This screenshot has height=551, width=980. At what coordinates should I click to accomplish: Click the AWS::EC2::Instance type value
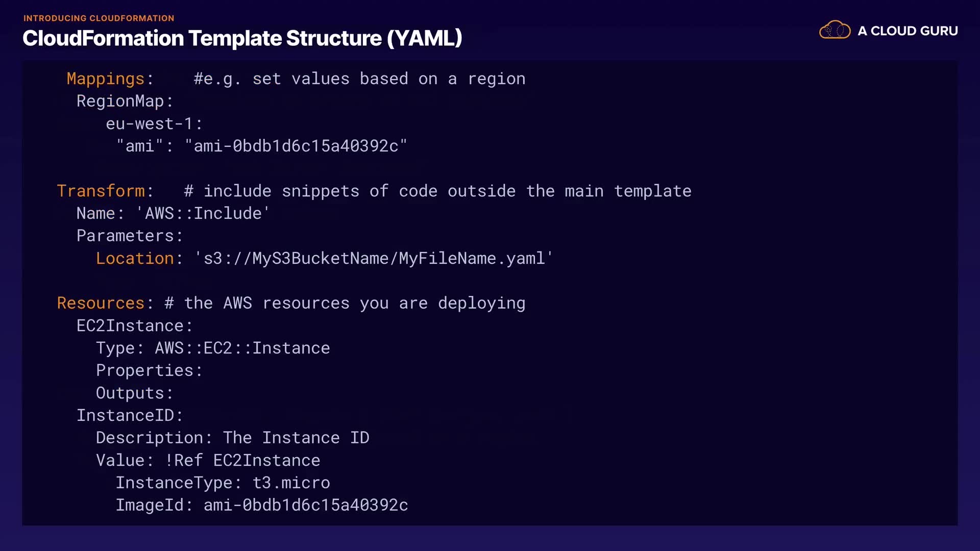(x=242, y=348)
